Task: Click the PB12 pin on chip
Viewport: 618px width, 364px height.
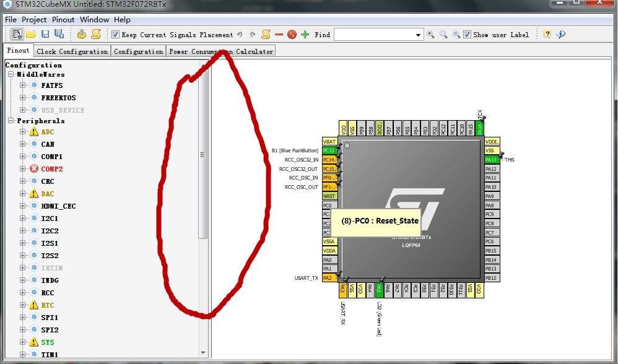Action: coord(492,278)
